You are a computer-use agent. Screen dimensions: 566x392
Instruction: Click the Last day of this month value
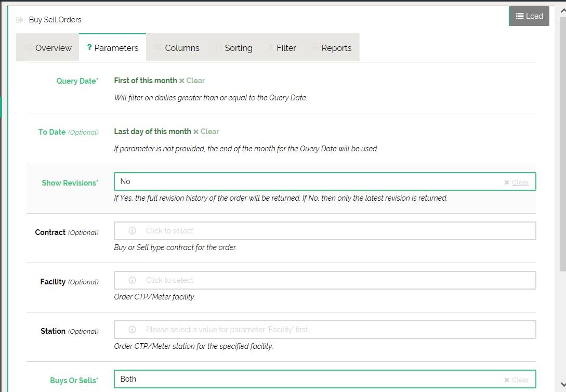click(x=152, y=132)
